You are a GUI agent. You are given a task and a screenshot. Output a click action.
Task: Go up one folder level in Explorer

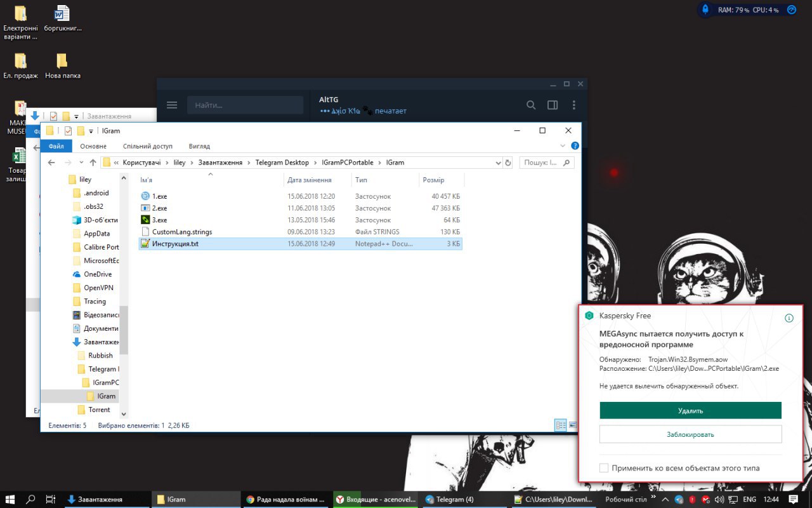pos(93,163)
